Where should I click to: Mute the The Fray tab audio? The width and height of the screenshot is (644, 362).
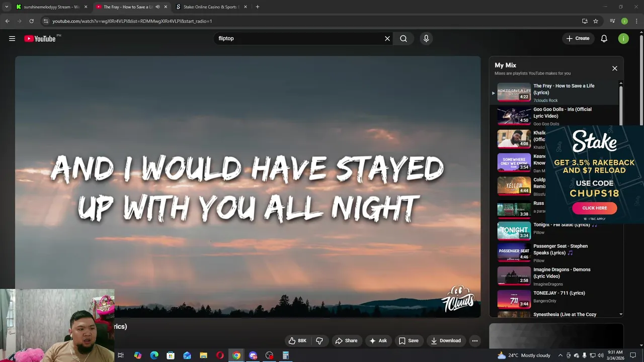[157, 7]
